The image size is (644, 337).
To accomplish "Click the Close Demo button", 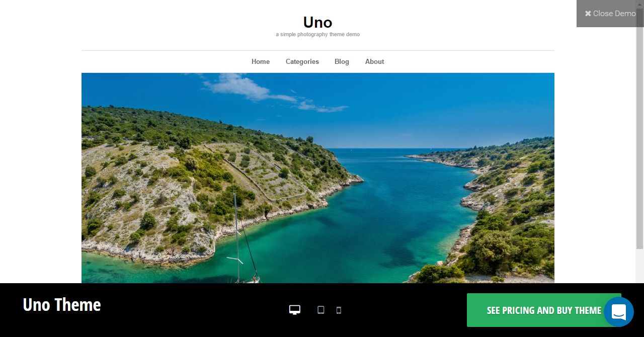I will [610, 14].
